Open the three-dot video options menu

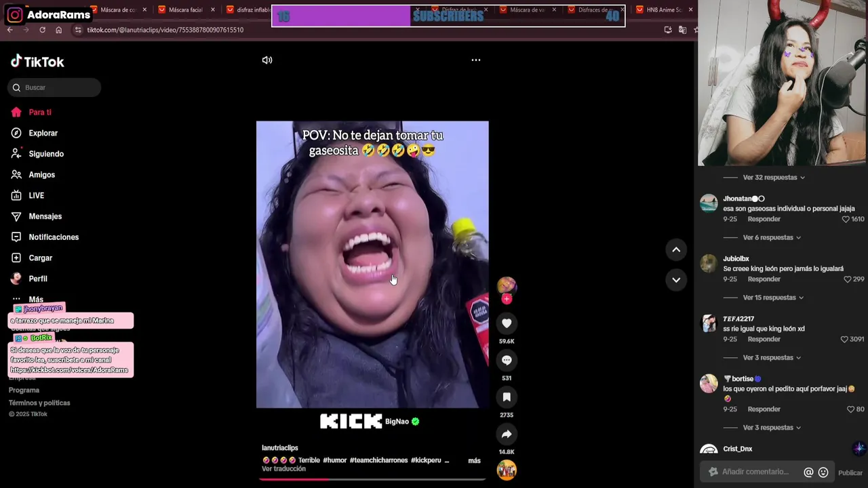pos(476,60)
